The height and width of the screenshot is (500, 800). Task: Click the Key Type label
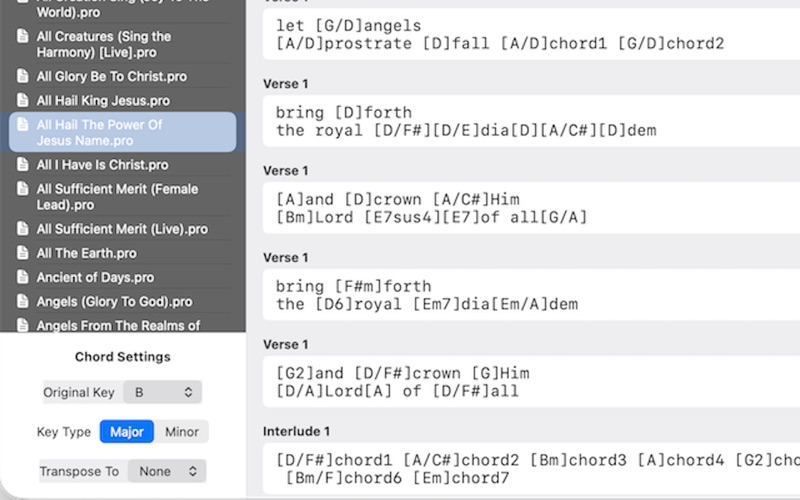coord(64,432)
